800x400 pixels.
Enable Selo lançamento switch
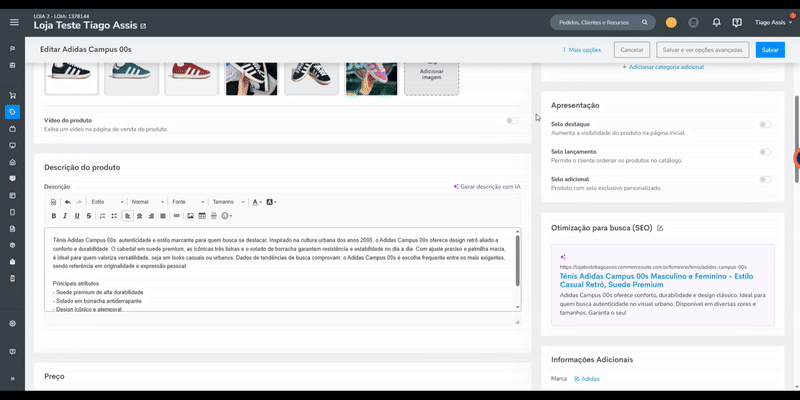click(765, 152)
